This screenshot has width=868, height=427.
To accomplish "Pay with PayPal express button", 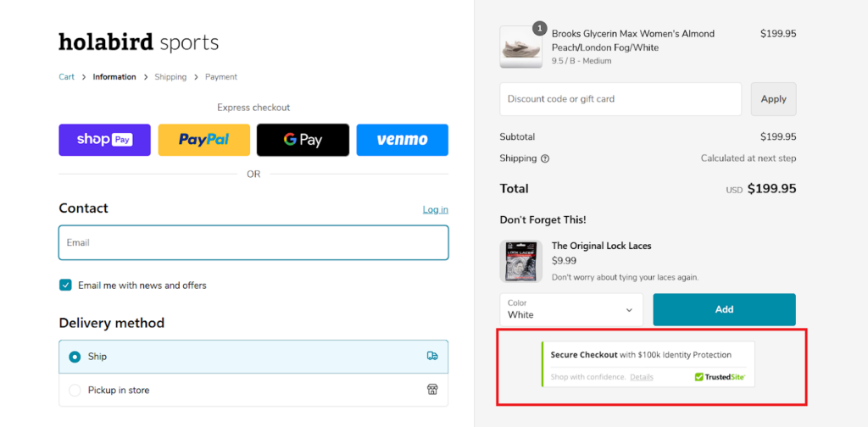I will coord(203,140).
